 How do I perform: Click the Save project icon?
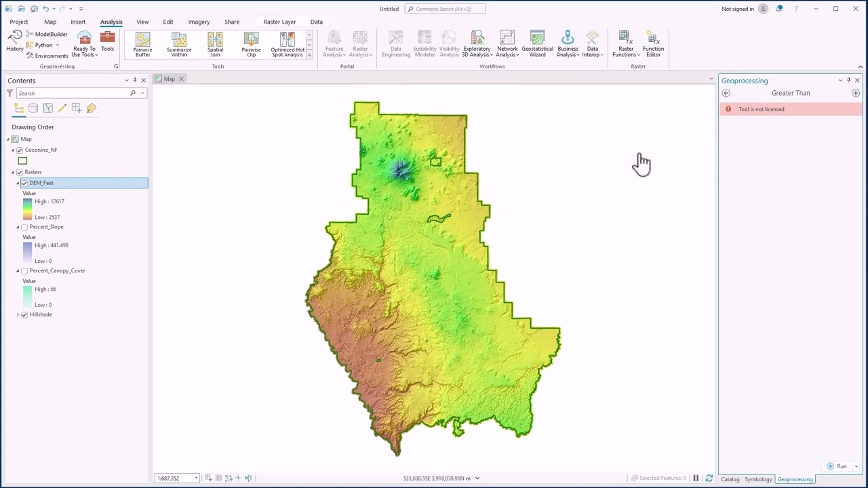(x=33, y=9)
